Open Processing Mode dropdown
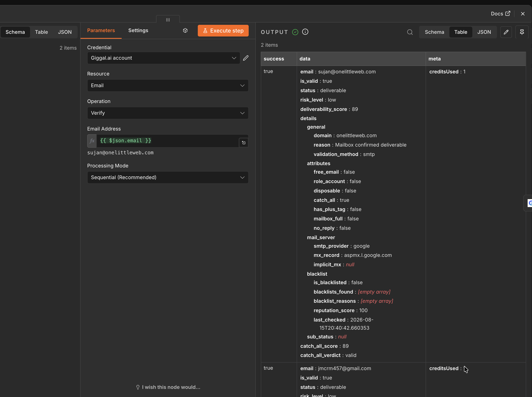The image size is (532, 397). 168,177
